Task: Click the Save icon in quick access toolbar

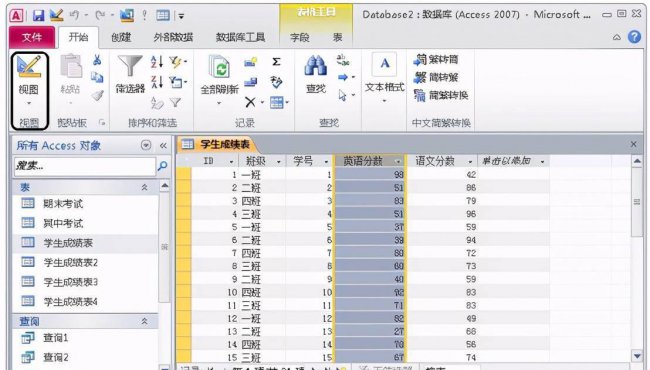Action: [x=38, y=15]
